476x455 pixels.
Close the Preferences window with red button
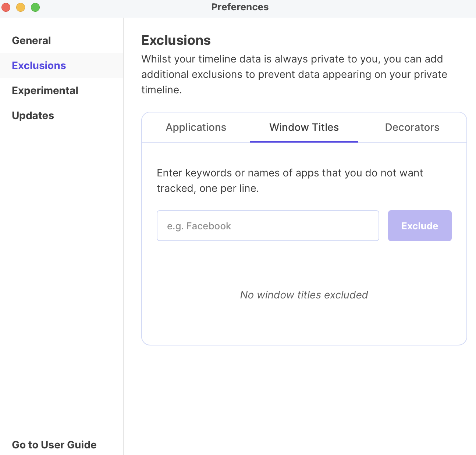[x=6, y=7]
